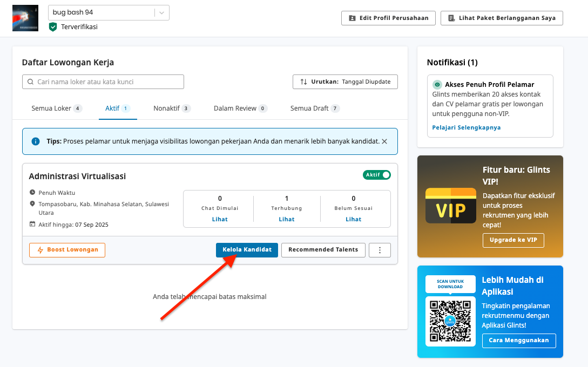This screenshot has width=588, height=367.
Task: Click the eye icon in notification
Action: [x=437, y=85]
